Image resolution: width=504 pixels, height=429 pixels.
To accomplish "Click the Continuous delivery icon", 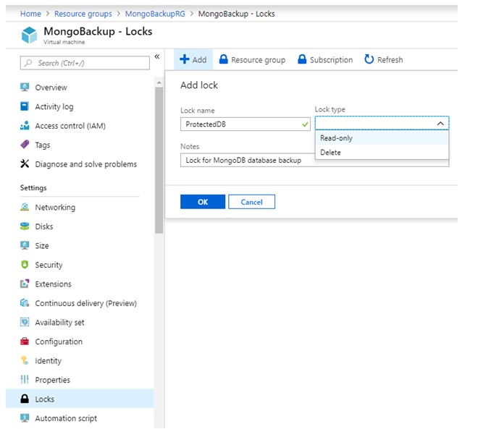I will (x=25, y=303).
